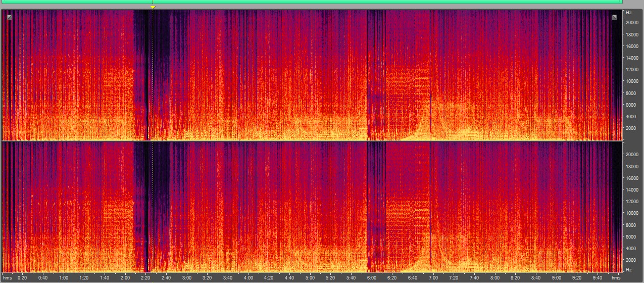Click the 0:40 mark on the time ruler
Viewport: 644px width, 283px height.
click(43, 278)
